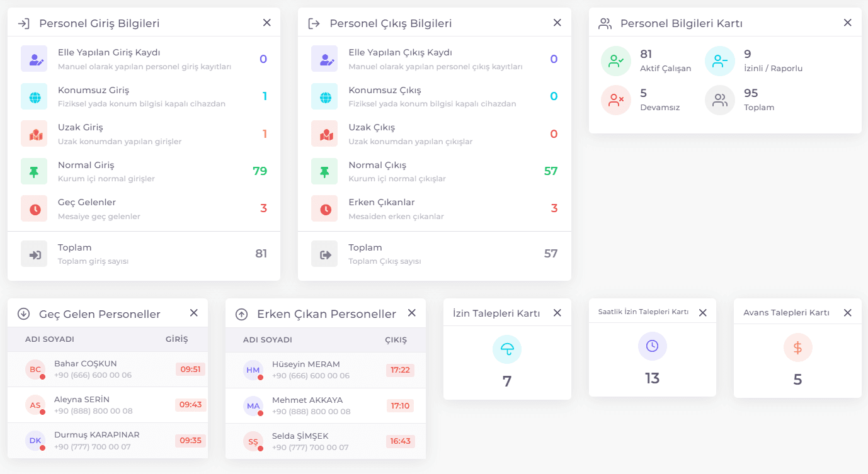Select the clock icon in Saatlik İzin Talepleri
Screen dimensions: 868x474
pos(653,346)
